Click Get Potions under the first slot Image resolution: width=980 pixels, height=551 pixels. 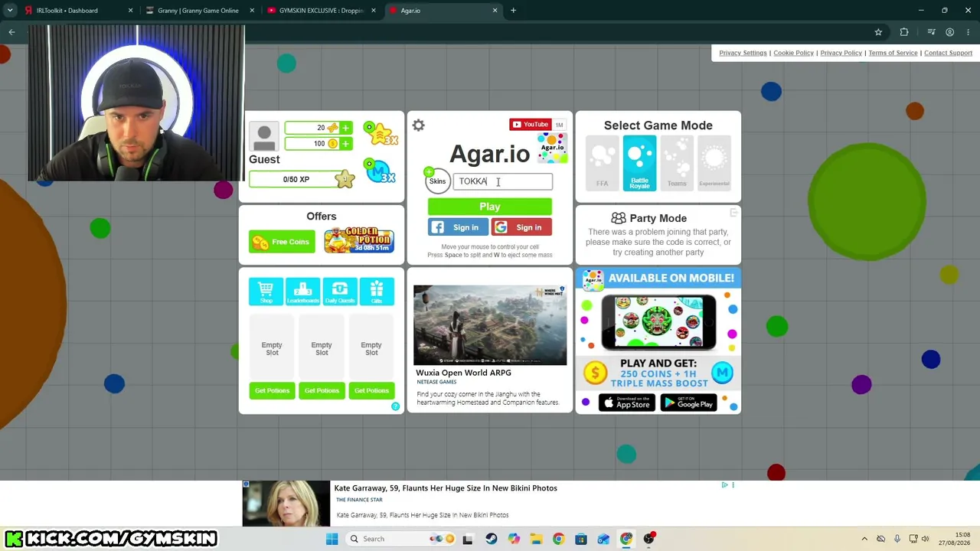[x=272, y=391]
